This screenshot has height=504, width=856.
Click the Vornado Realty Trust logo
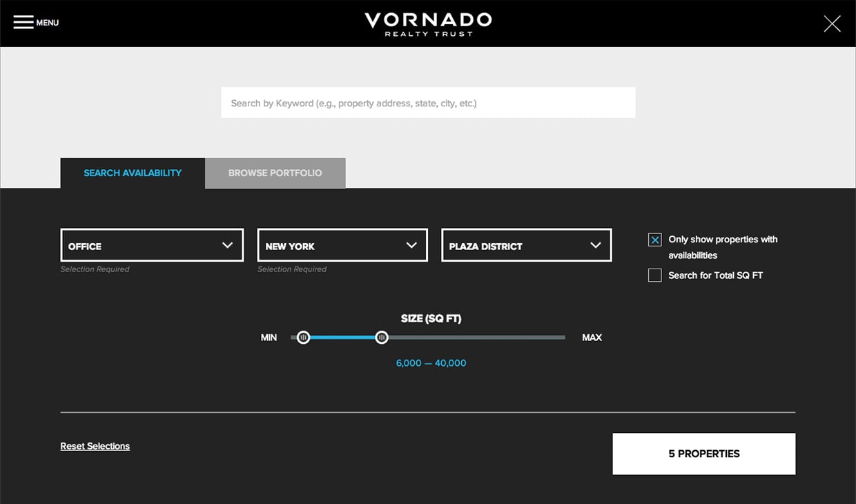pyautogui.click(x=428, y=23)
